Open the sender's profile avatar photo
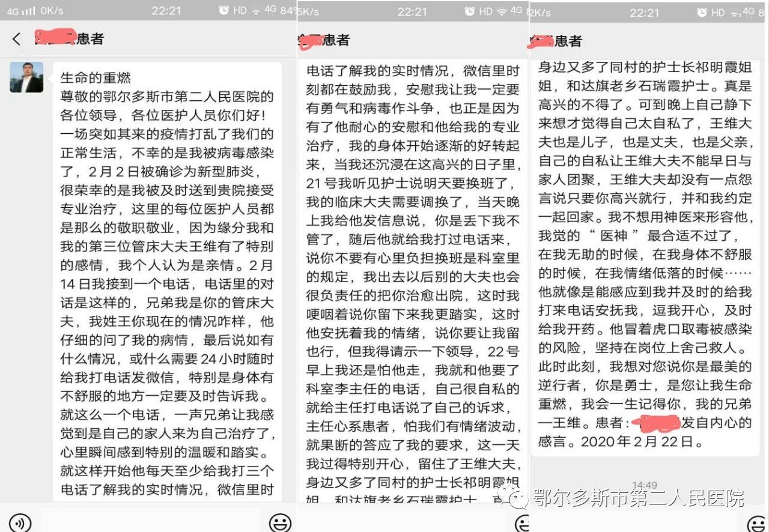 tap(26, 77)
